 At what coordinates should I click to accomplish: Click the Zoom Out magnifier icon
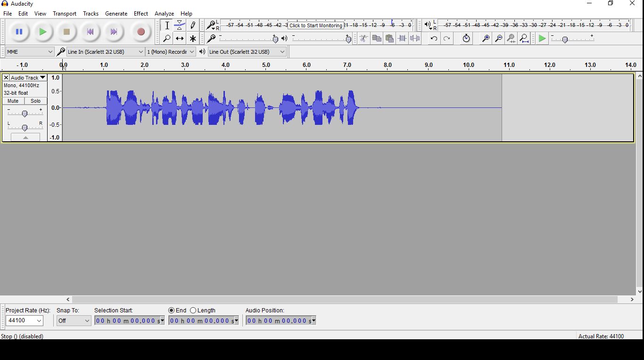tap(498, 39)
